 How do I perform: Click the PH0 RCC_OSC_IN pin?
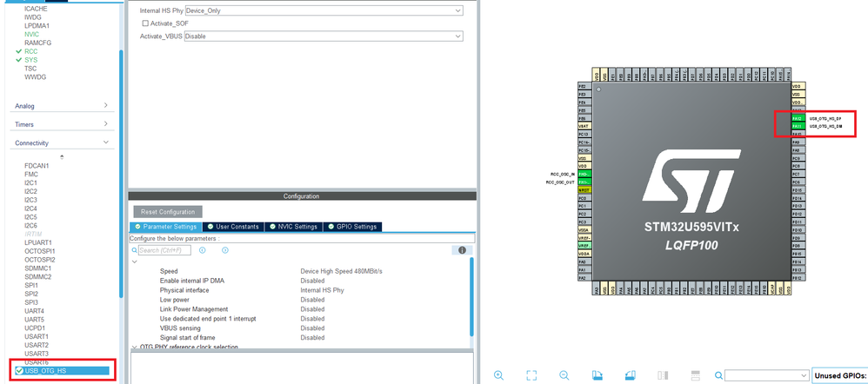tap(584, 174)
